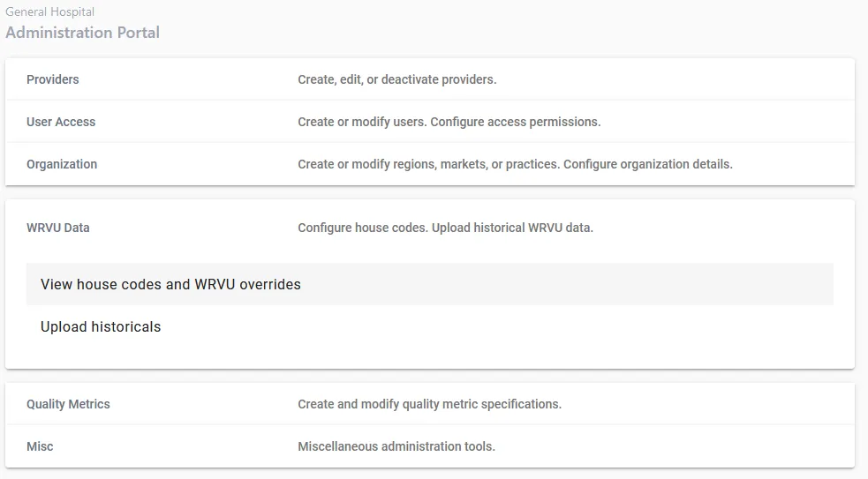Open the Organization settings row

[x=62, y=164]
